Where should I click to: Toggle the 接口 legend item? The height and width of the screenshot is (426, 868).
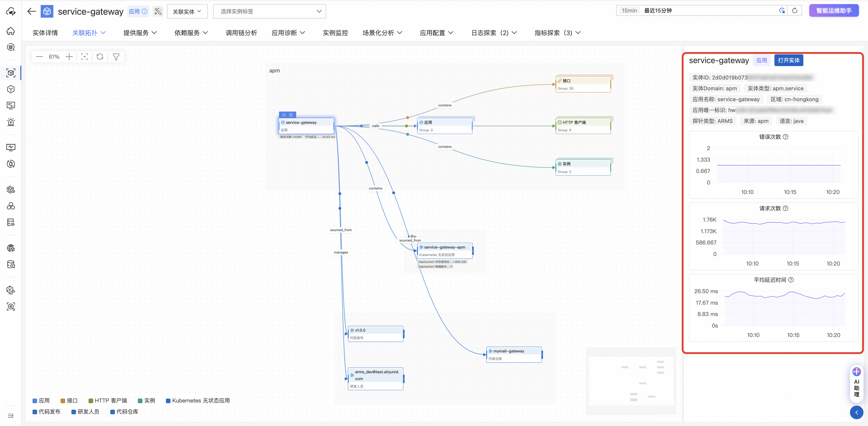point(69,401)
